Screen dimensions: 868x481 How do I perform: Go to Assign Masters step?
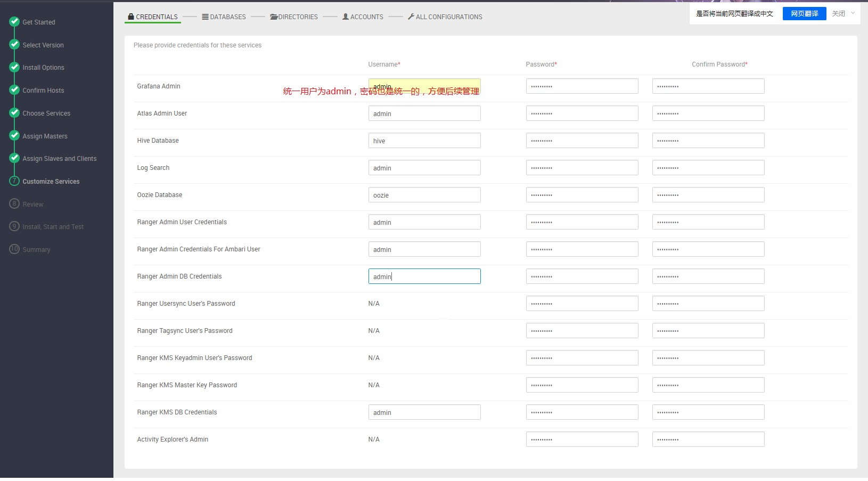pyautogui.click(x=45, y=136)
